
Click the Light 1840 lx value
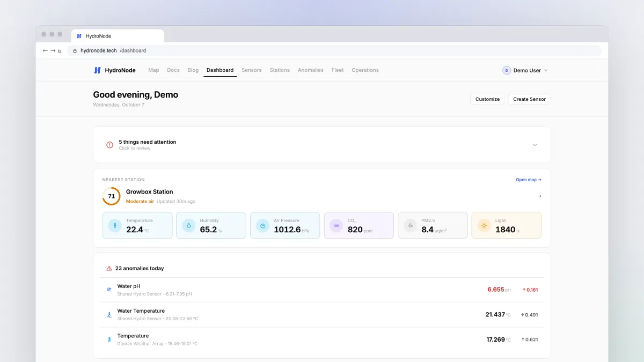[x=507, y=230]
